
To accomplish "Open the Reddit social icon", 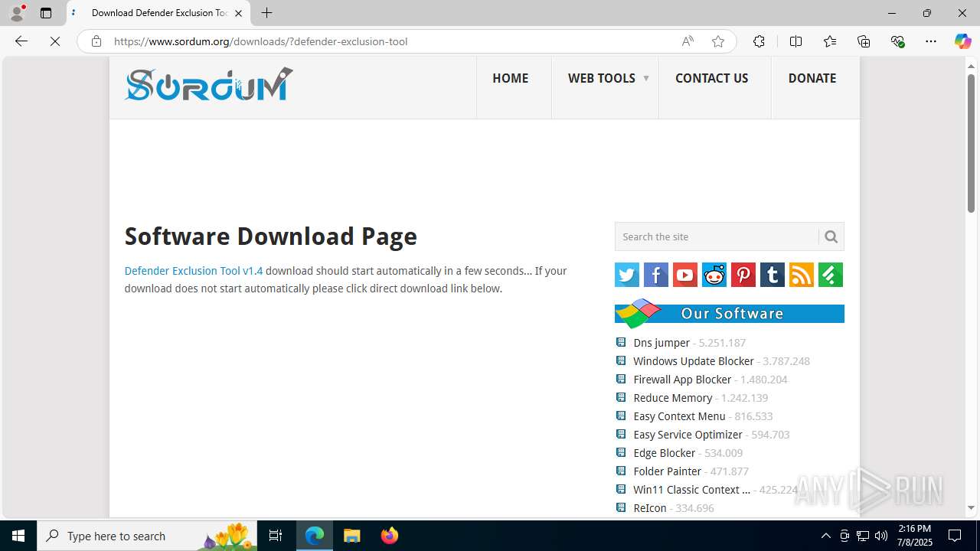I will (x=714, y=275).
